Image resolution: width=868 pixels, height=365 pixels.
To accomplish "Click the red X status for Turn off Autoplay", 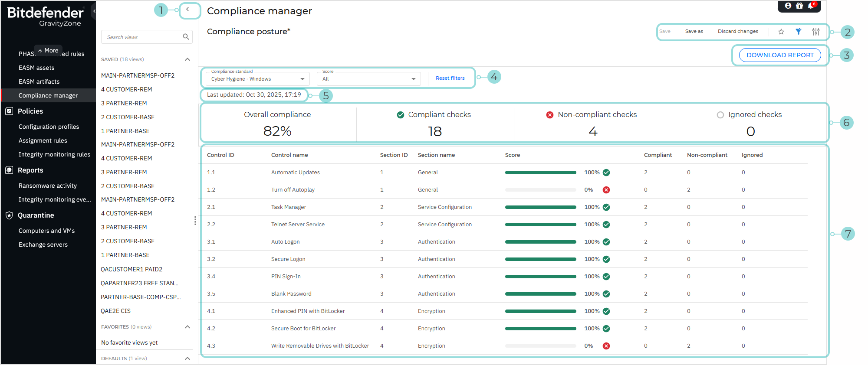I will (606, 190).
